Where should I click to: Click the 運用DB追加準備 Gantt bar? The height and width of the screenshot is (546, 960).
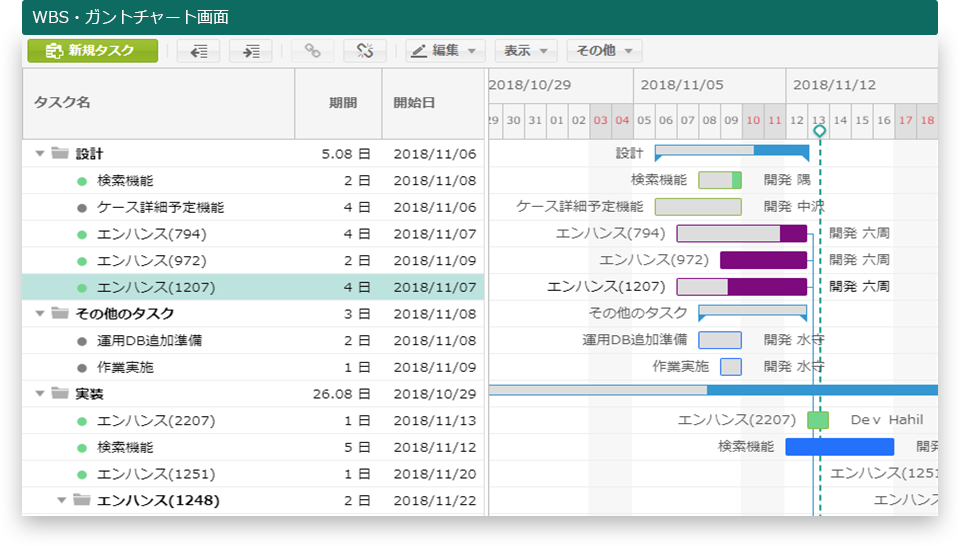pos(720,340)
